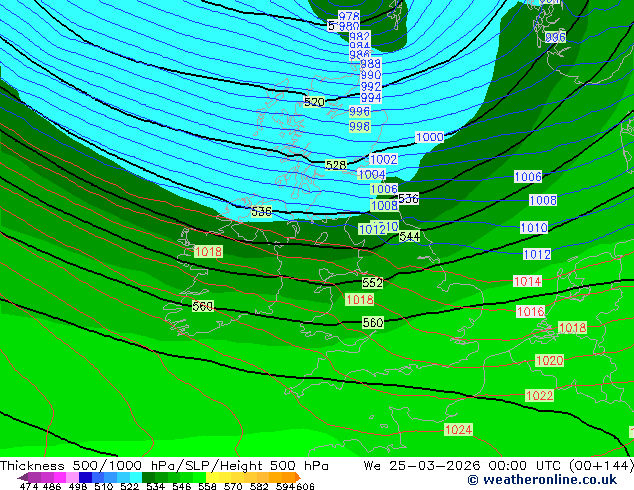Click the 1018 label below 1016

(x=572, y=327)
